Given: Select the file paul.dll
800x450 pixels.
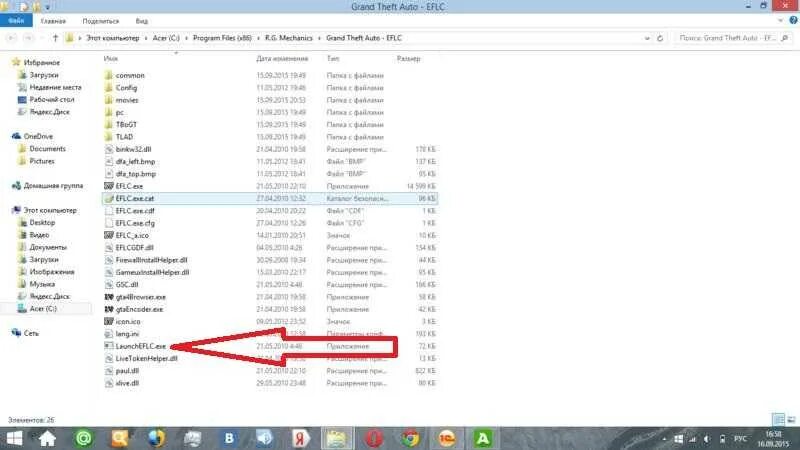Looking at the screenshot, I should click(x=127, y=371).
